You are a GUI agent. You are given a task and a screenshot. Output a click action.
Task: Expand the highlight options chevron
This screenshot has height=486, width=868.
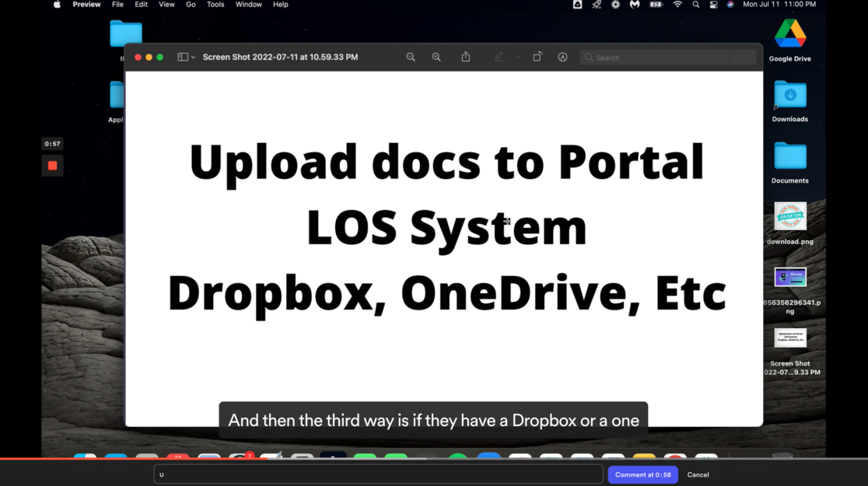(517, 58)
